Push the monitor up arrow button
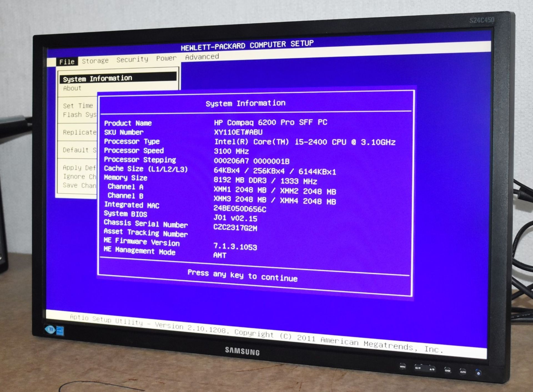Screen dimensions: 533x392 pyautogui.click(x=432, y=369)
